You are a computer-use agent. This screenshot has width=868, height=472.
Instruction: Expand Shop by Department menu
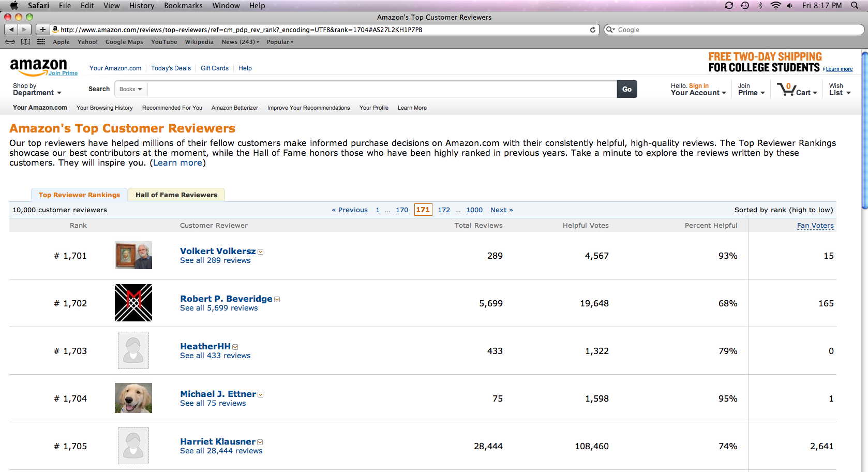point(37,89)
